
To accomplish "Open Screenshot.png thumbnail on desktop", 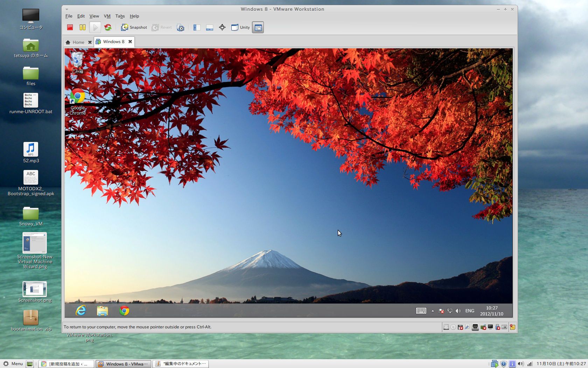I will tap(35, 289).
